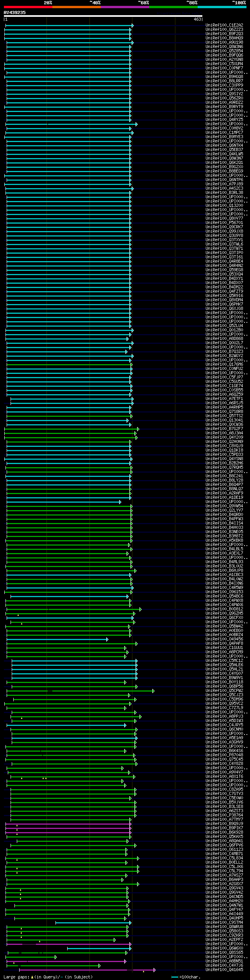Select label UniRef100_A4HH20
The height and width of the screenshot is (980, 250).
click(224, 902)
